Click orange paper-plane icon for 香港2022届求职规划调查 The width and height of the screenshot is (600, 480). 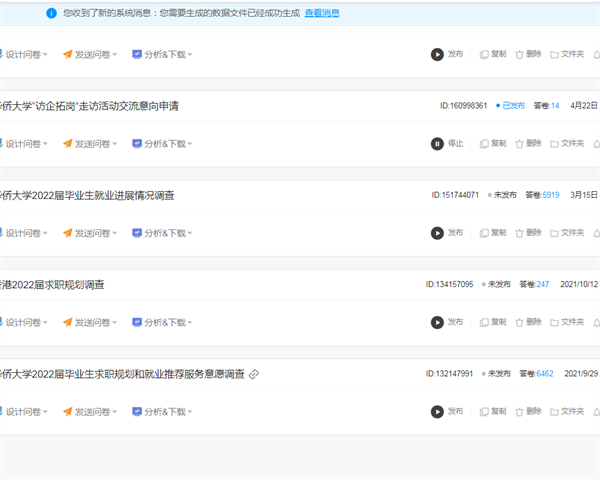(68, 322)
